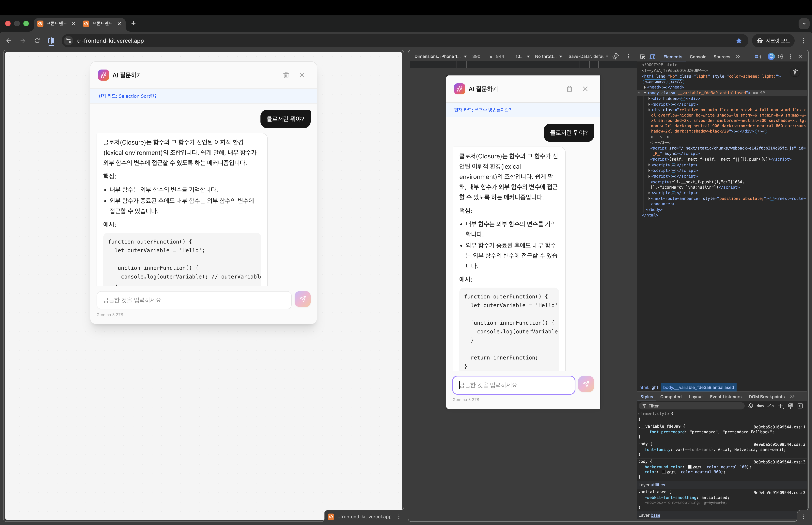This screenshot has width=812, height=525.
Task: Select the Elements tab
Action: point(673,57)
